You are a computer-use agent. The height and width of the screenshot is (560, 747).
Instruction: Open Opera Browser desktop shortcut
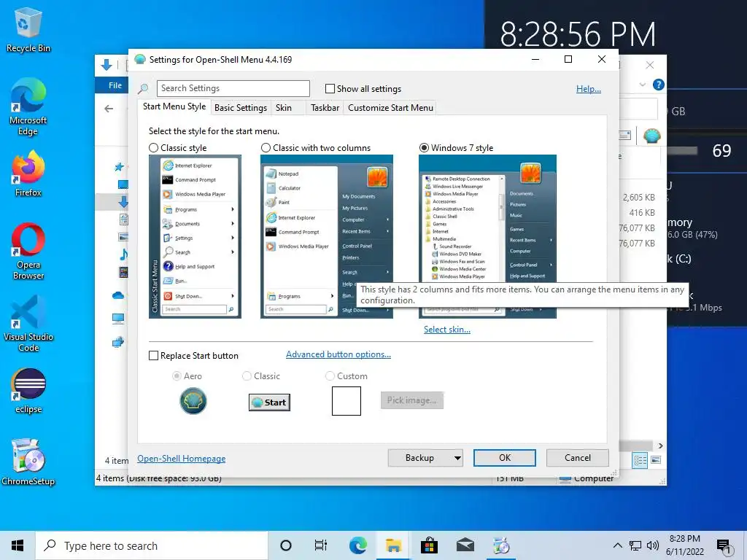[x=28, y=252]
